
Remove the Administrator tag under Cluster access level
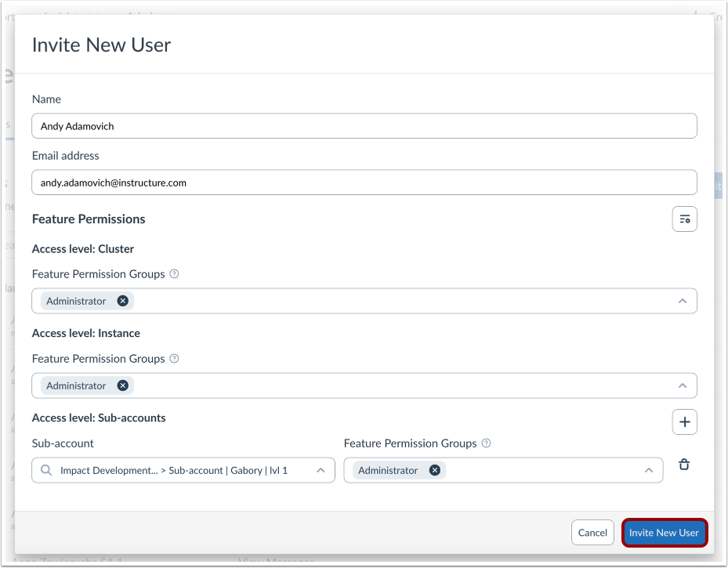pos(122,300)
